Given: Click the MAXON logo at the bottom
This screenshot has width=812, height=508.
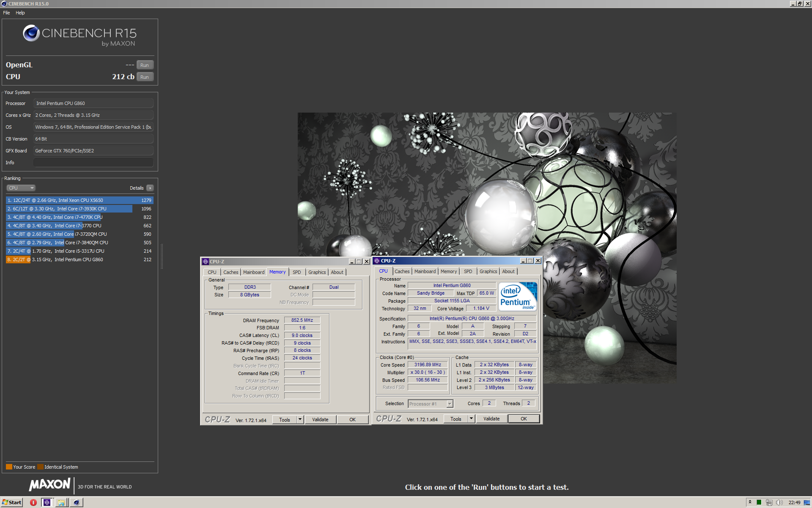Looking at the screenshot, I should click(49, 485).
